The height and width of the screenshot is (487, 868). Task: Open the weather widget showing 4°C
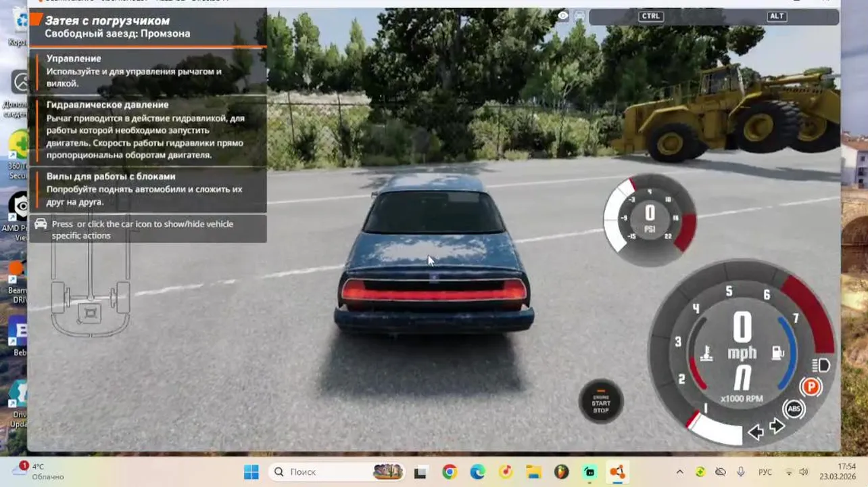coord(37,471)
